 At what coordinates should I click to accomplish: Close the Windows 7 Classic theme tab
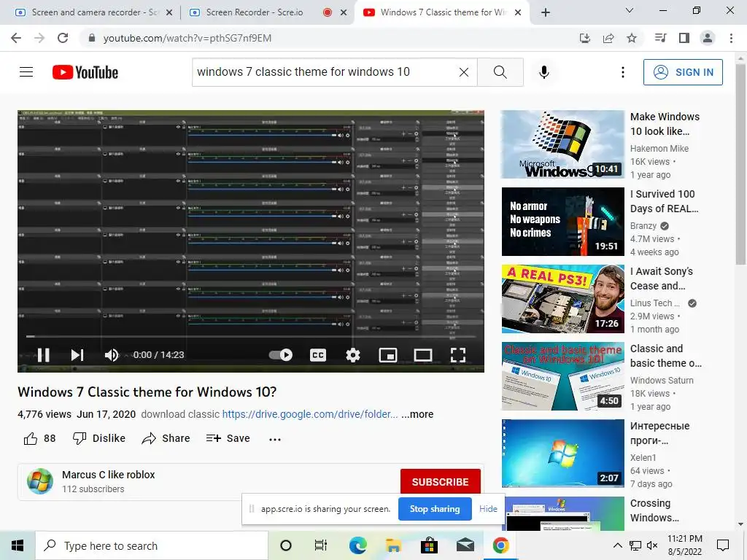[x=519, y=12]
